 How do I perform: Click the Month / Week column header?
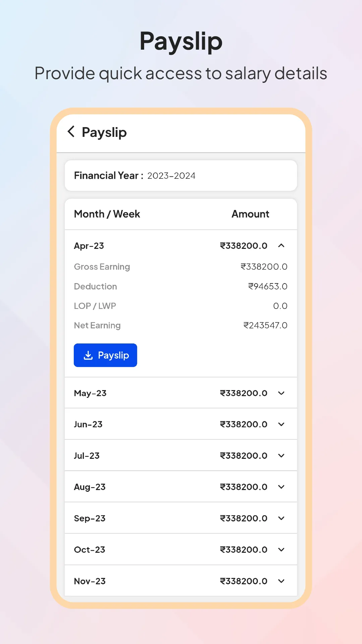pos(107,214)
